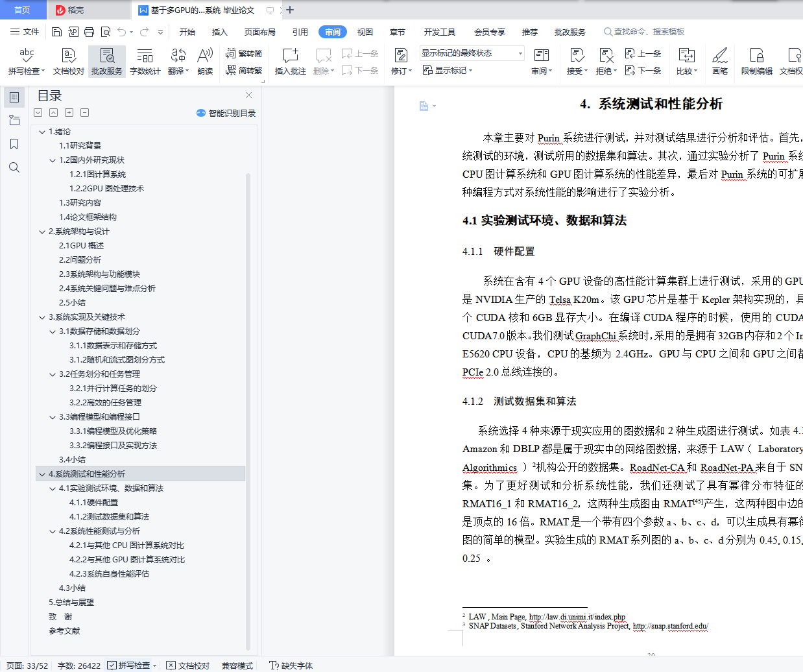The height and width of the screenshot is (672, 803).
Task: Click the Undo arrow icon
Action: pyautogui.click(x=122, y=32)
